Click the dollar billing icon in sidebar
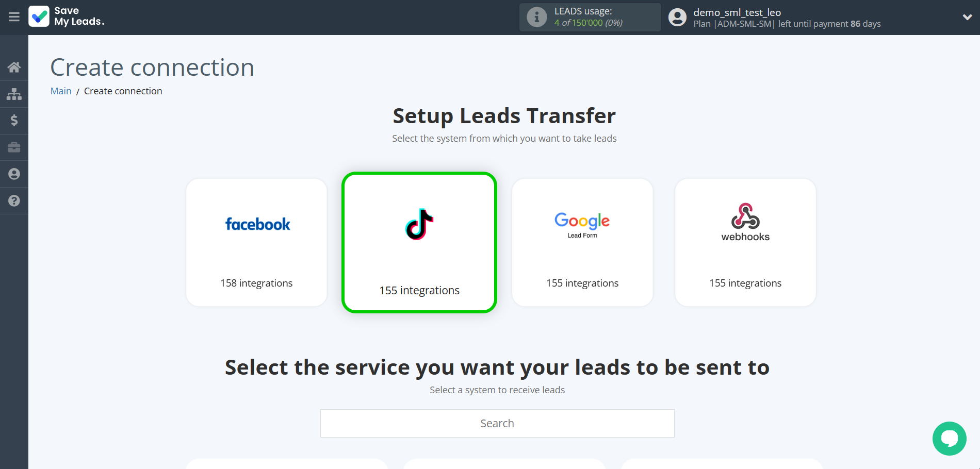 coord(14,121)
